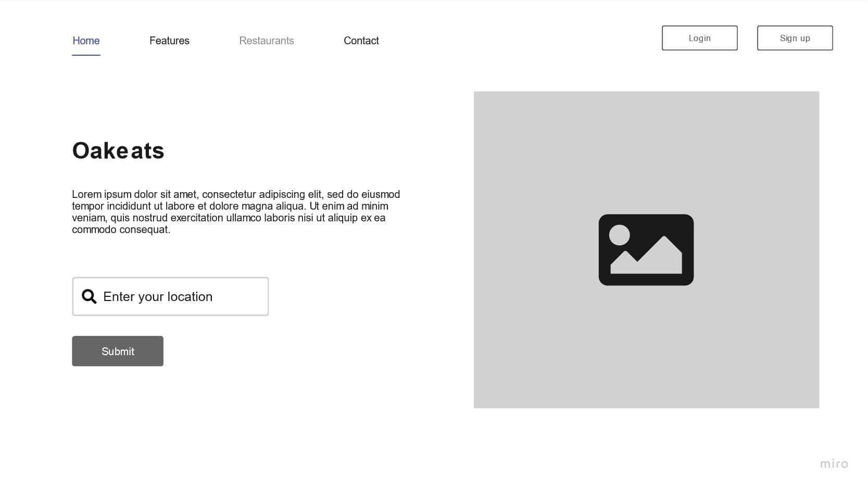Viewport: 868px width, 488px height.
Task: Open the Restaurants navigation item
Action: point(266,41)
